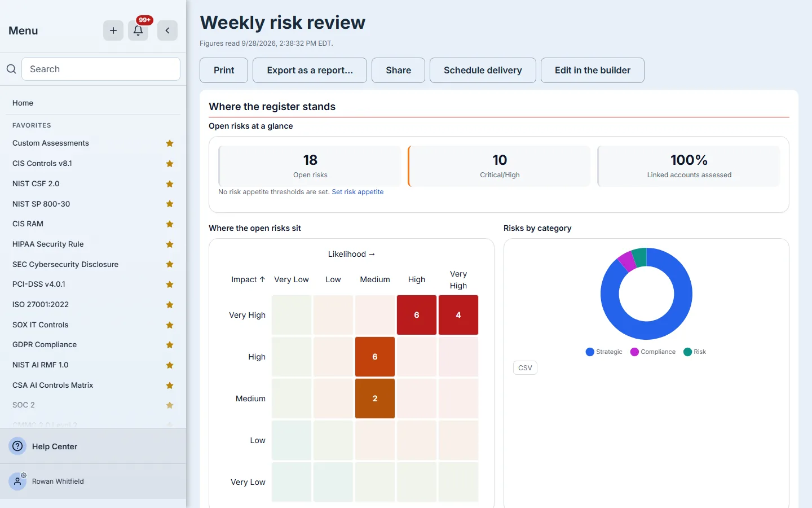
Task: Open the notifications bell
Action: [138, 30]
